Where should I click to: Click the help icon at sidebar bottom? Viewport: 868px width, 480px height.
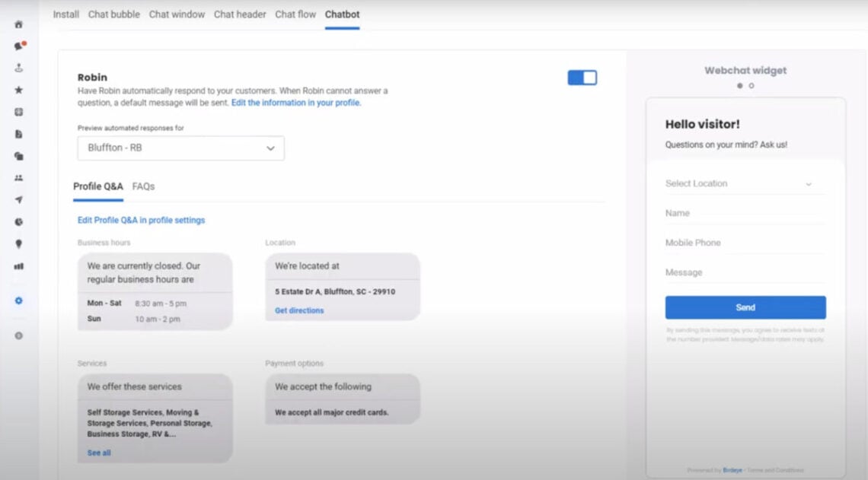[19, 335]
